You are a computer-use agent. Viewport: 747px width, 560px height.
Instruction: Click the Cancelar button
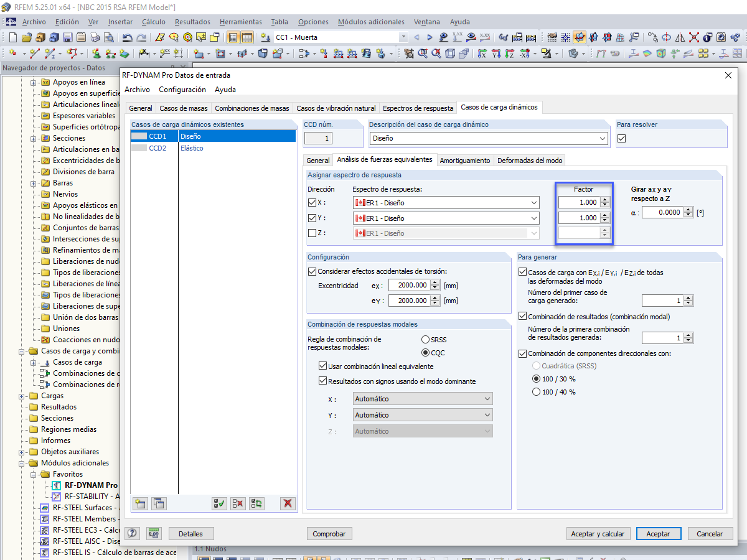(x=710, y=534)
